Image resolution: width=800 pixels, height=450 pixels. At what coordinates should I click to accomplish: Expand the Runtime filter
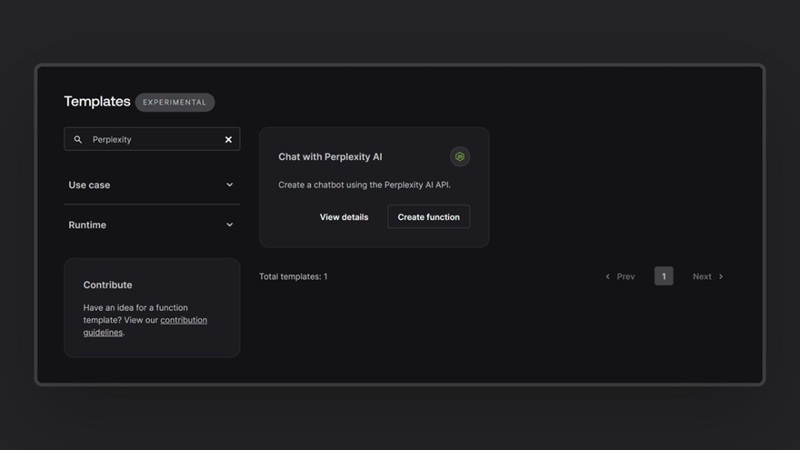click(152, 224)
